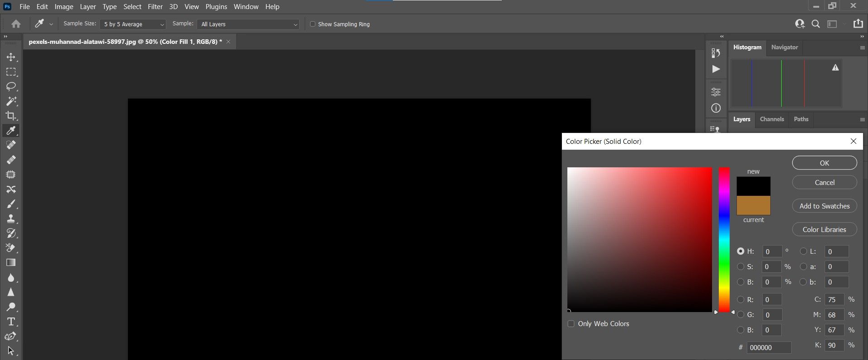Open the History panel icon
868x360 pixels.
click(x=716, y=53)
